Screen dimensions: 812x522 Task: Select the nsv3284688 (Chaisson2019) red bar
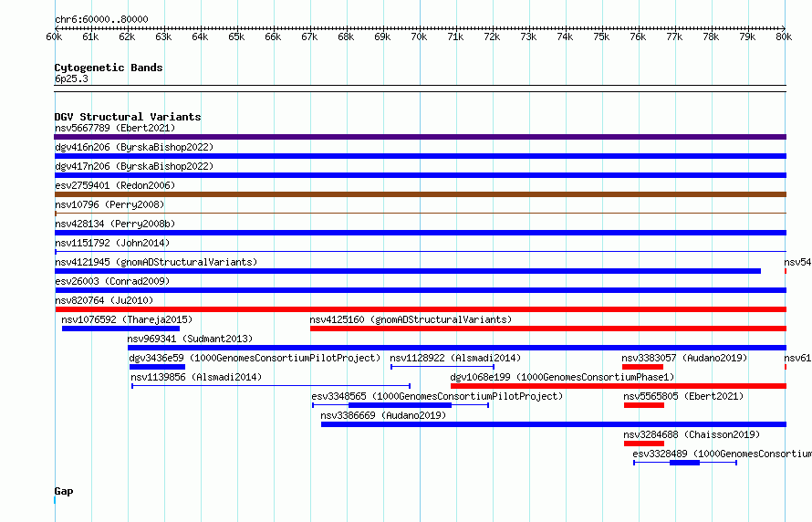[x=644, y=444]
